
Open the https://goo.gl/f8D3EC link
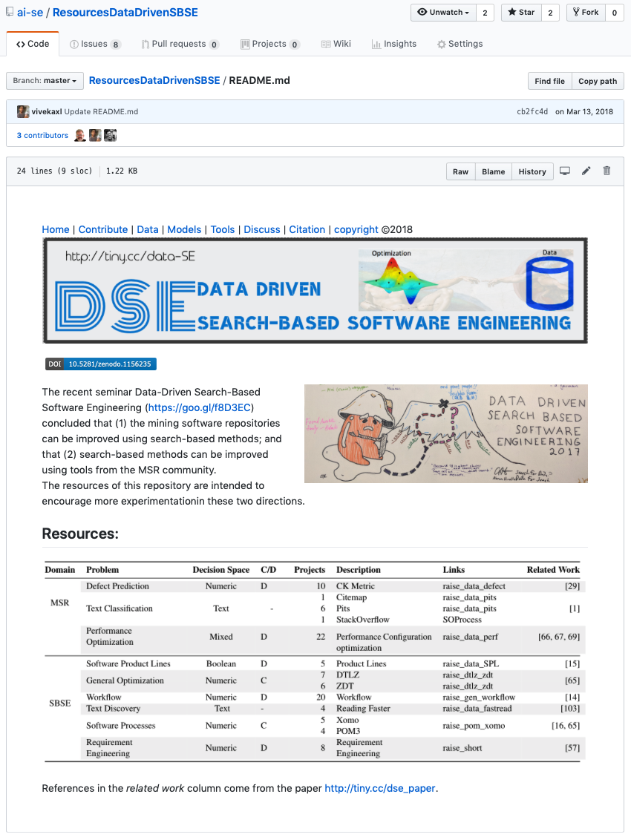[200, 407]
